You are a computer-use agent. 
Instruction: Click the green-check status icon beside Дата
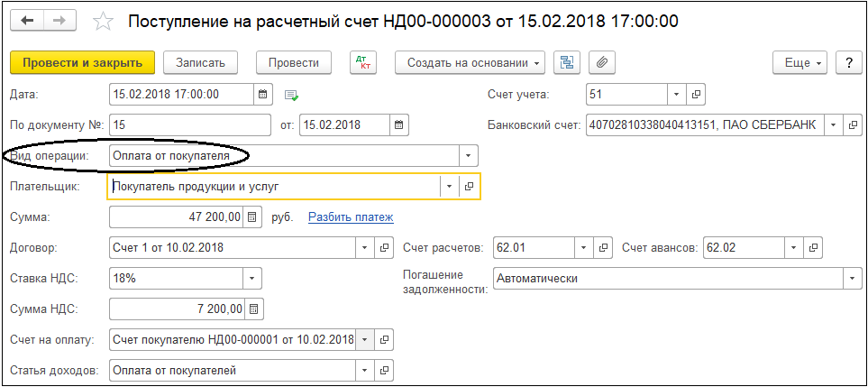tap(291, 96)
